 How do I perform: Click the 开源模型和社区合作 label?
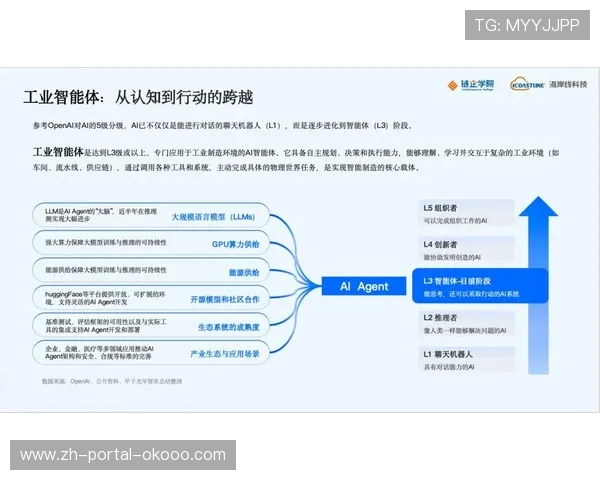pyautogui.click(x=224, y=299)
